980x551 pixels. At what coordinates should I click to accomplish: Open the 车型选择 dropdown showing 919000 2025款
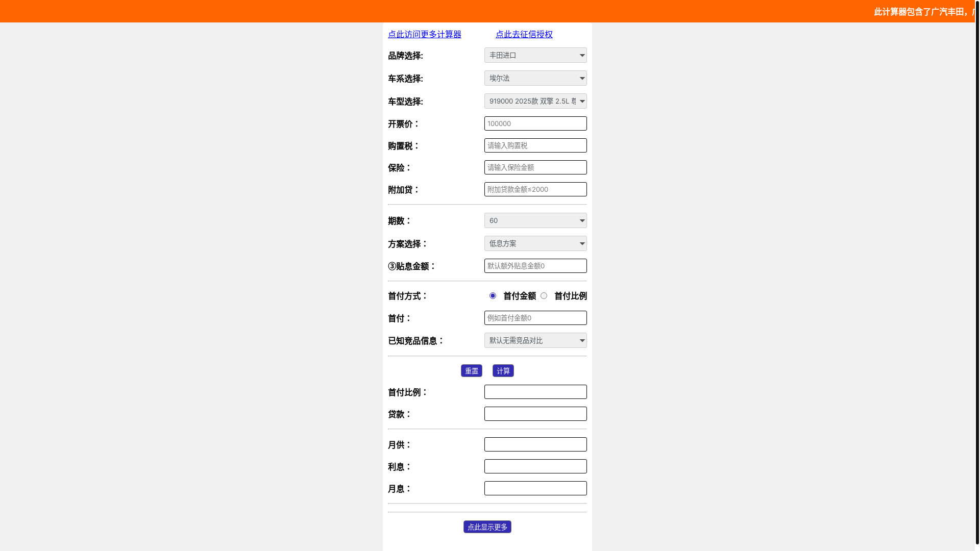tap(535, 101)
